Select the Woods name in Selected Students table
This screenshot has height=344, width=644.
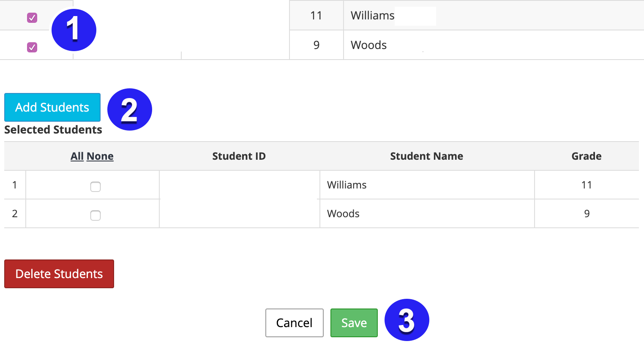click(343, 214)
